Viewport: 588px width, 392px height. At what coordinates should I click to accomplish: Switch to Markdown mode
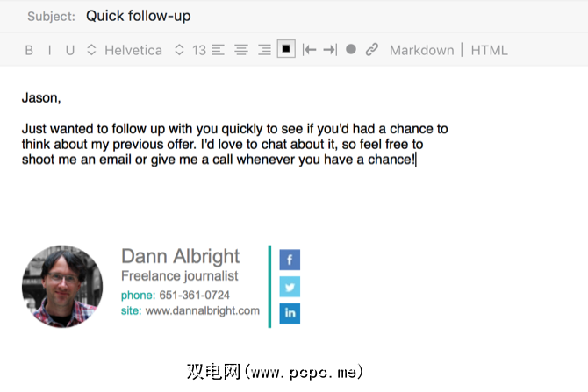point(421,50)
